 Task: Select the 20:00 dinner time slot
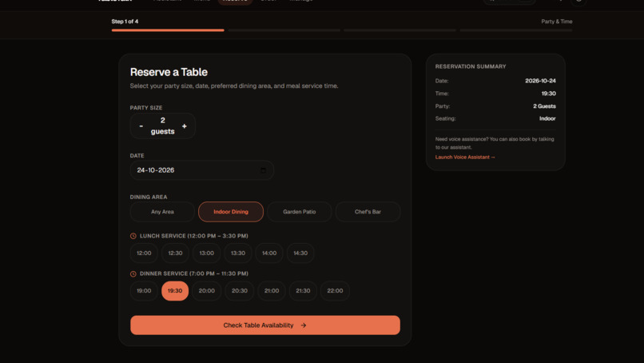coord(207,291)
